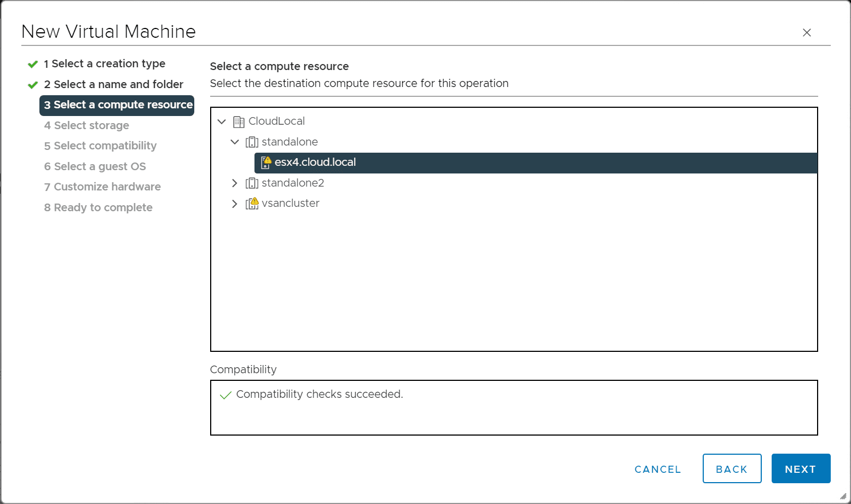The image size is (851, 504).
Task: Click the vsancluster warning cluster icon
Action: (252, 204)
